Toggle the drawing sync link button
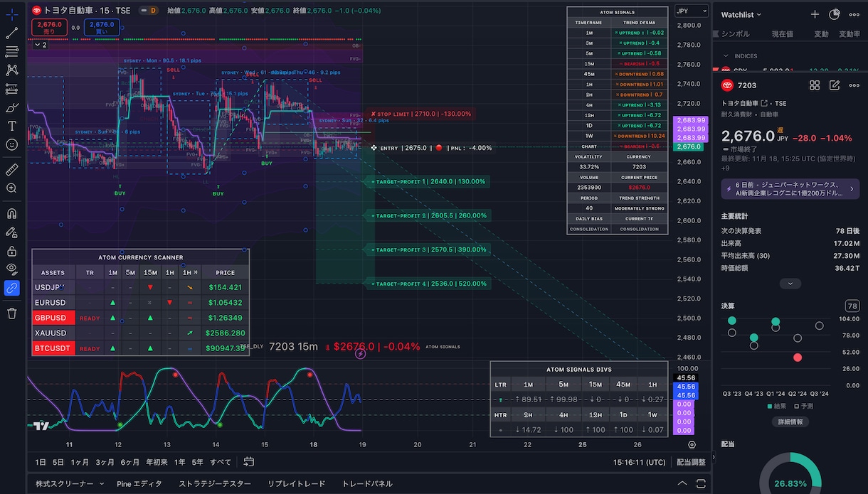 (x=11, y=288)
